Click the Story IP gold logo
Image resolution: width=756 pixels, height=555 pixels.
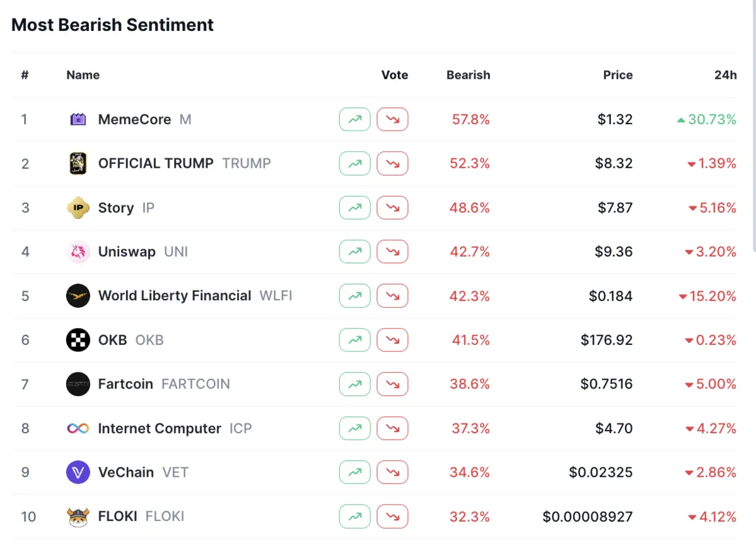point(78,207)
